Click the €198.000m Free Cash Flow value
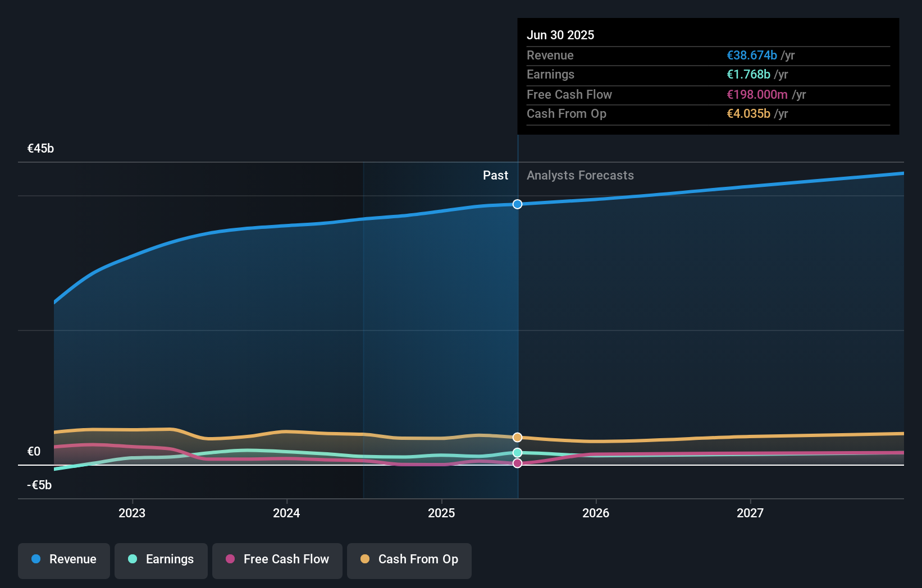922x588 pixels. (757, 95)
